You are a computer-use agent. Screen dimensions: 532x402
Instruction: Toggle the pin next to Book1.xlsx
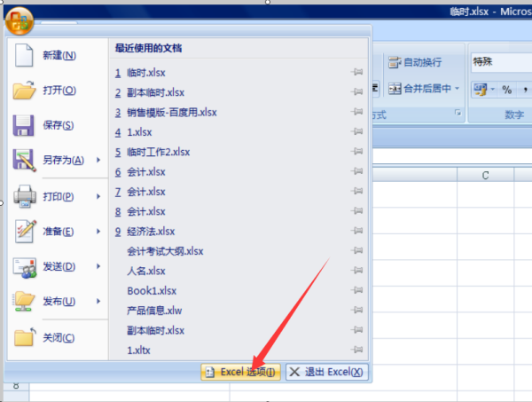356,290
